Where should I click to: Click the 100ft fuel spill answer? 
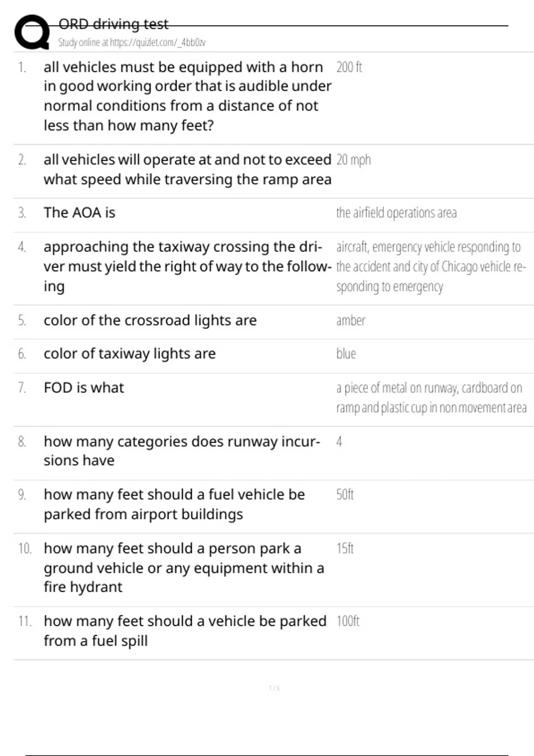pyautogui.click(x=348, y=621)
